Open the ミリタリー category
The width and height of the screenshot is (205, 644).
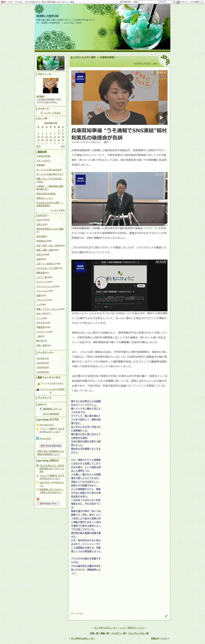[41, 332]
